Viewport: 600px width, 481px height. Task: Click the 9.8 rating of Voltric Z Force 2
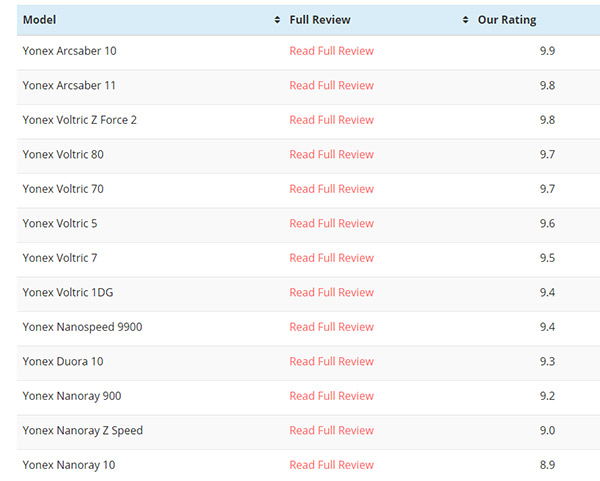pyautogui.click(x=547, y=120)
